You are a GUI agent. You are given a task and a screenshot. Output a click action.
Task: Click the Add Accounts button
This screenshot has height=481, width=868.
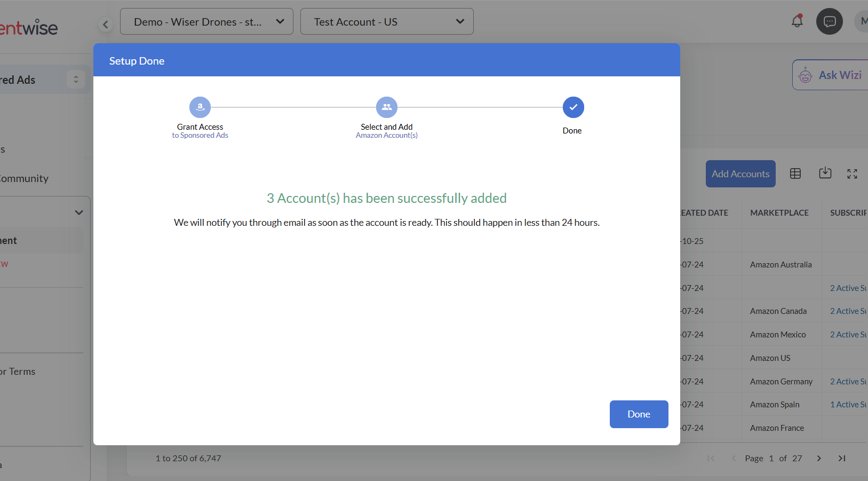(740, 174)
